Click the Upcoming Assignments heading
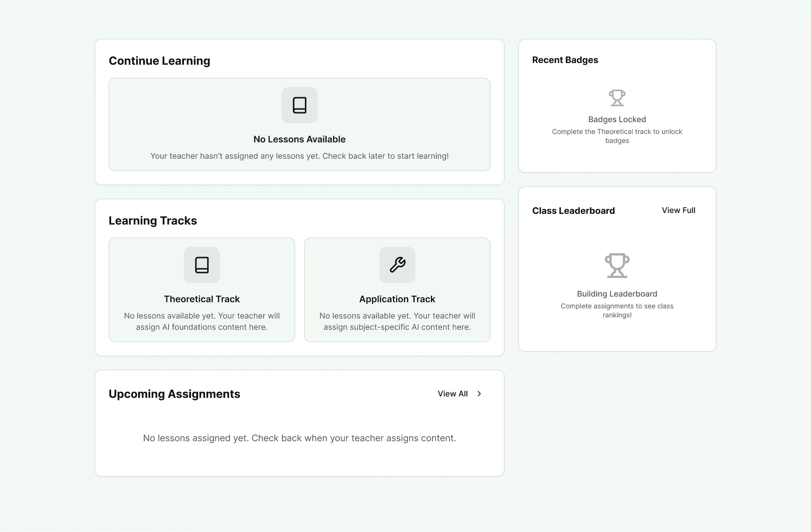This screenshot has height=532, width=811. click(174, 394)
